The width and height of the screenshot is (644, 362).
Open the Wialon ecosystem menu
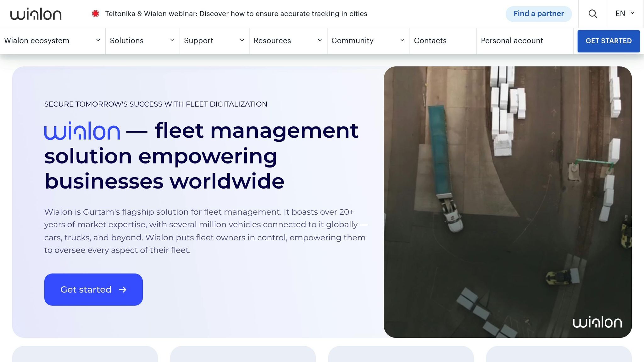click(x=53, y=41)
